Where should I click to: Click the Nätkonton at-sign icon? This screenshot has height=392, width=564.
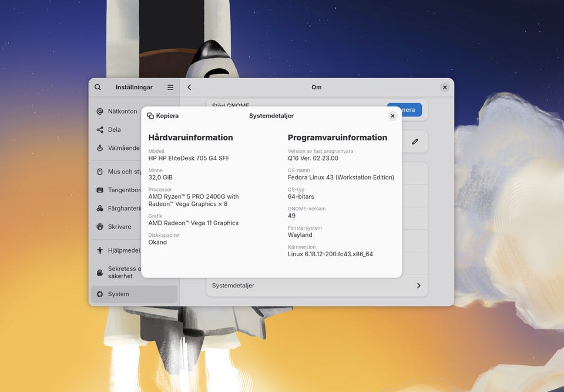click(100, 111)
